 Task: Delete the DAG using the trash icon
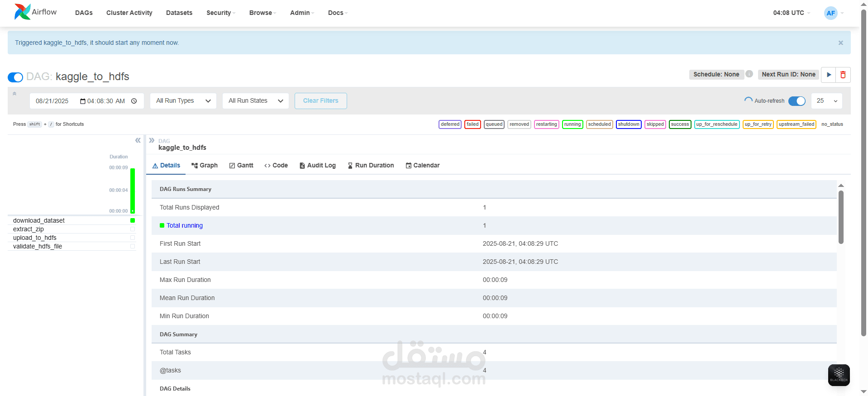[843, 75]
